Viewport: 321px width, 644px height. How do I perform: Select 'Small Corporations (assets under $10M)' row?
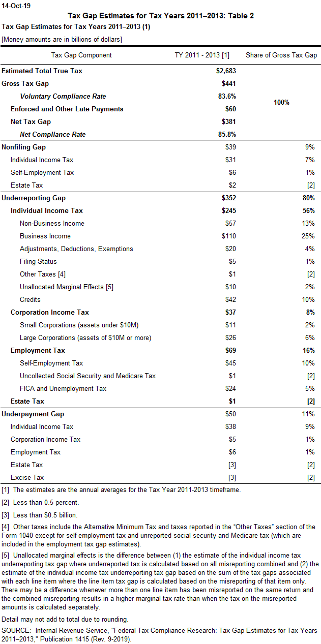pos(79,325)
